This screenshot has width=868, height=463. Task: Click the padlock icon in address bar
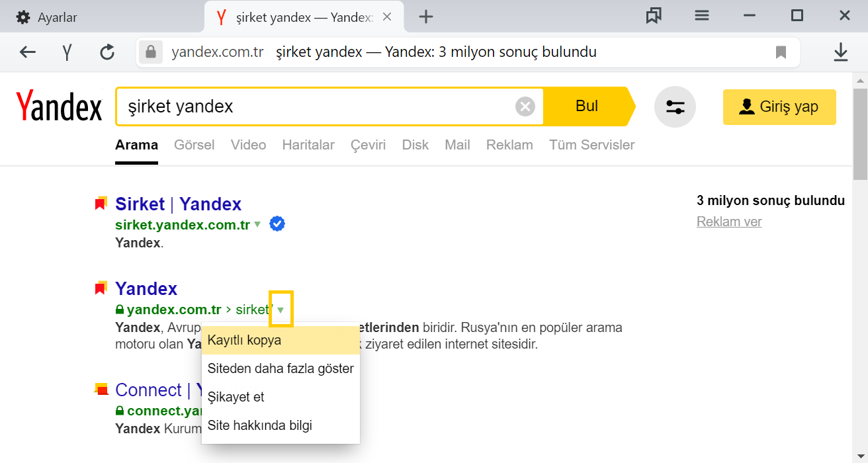pyautogui.click(x=151, y=52)
